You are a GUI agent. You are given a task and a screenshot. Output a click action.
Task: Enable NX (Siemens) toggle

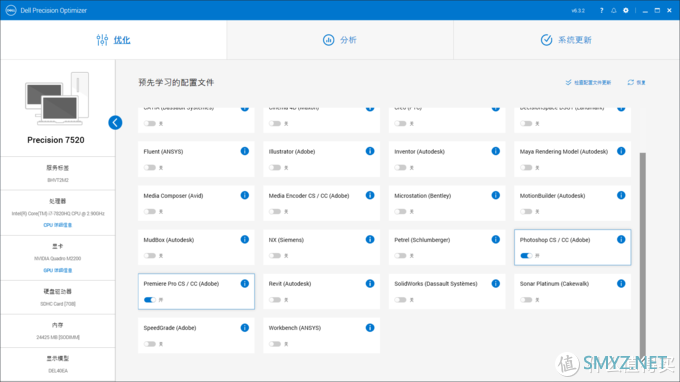pyautogui.click(x=275, y=256)
